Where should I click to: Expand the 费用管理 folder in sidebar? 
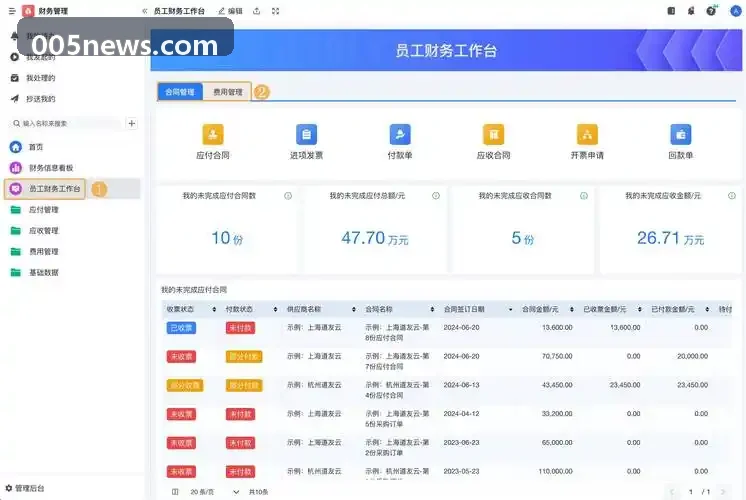(43, 252)
